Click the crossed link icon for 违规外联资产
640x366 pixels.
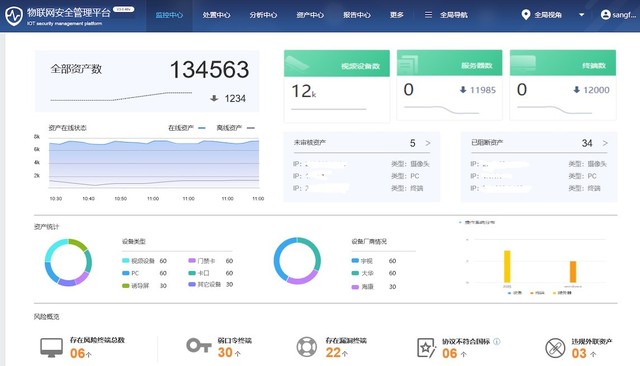(555, 348)
